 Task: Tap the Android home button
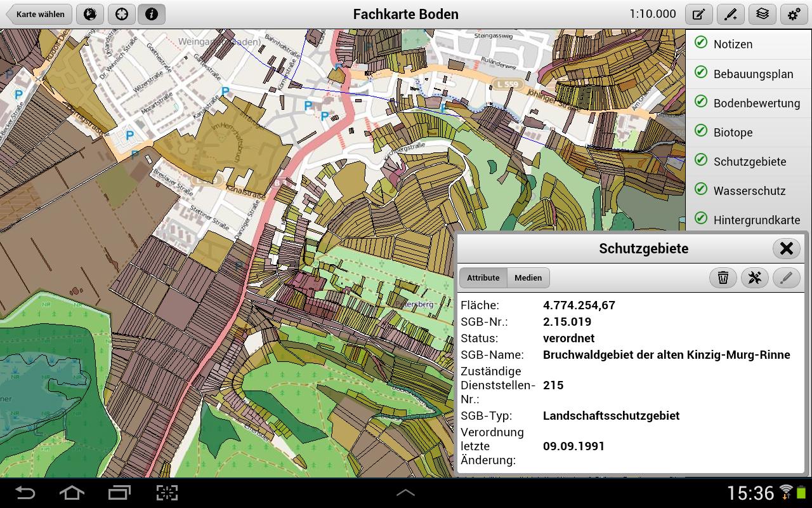[72, 493]
